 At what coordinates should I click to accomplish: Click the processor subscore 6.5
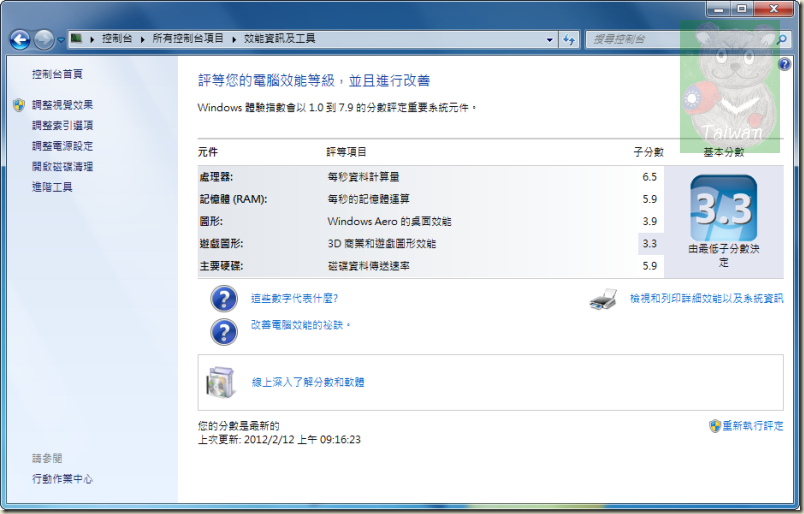[x=650, y=177]
